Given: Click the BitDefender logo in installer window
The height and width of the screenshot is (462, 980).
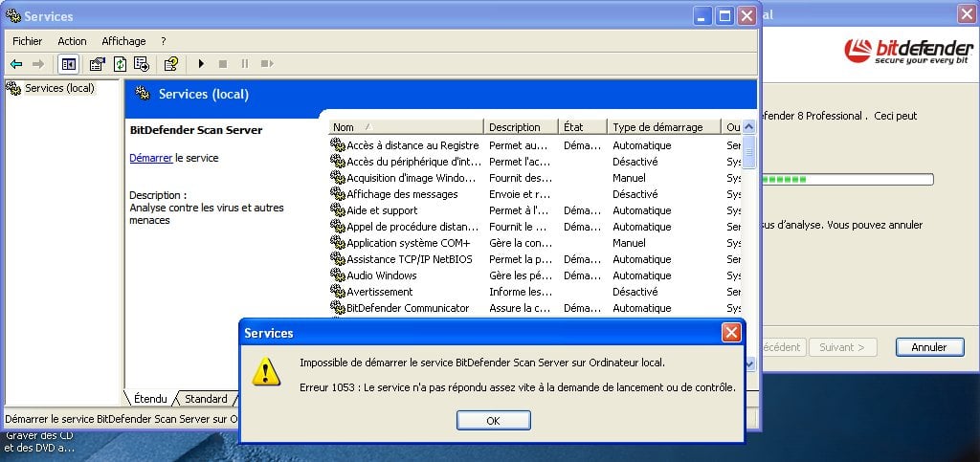Looking at the screenshot, I should 909,52.
